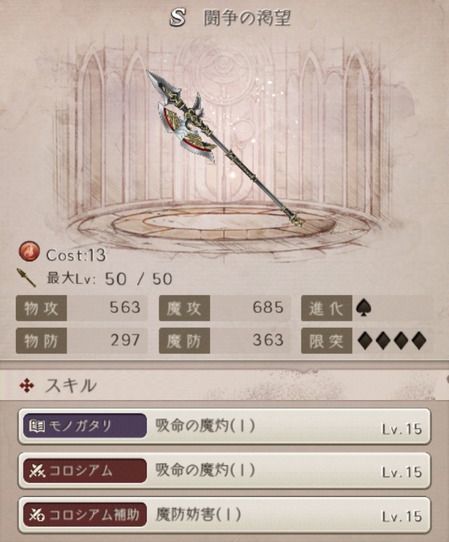Image resolution: width=449 pixels, height=542 pixels.
Task: Tap the halberd weapon artwork
Action: click(x=223, y=147)
